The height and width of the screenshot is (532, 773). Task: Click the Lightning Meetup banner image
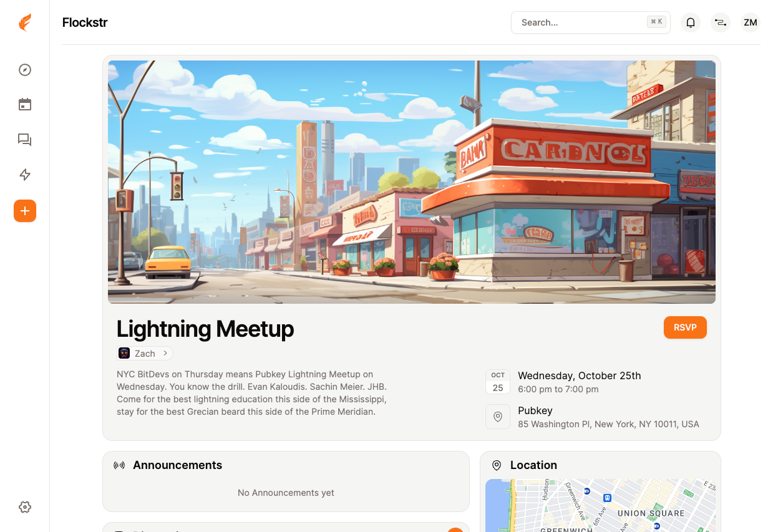412,181
